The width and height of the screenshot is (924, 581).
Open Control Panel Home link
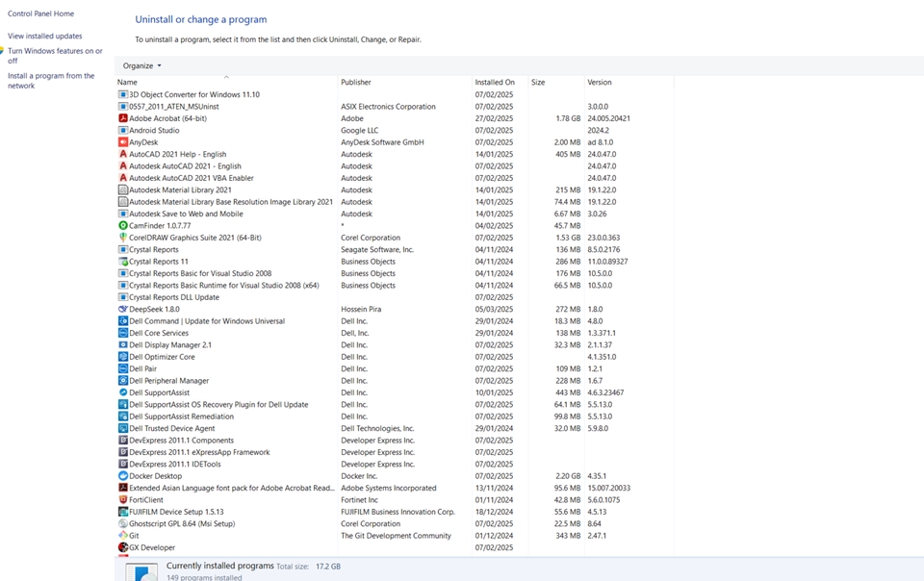click(40, 13)
